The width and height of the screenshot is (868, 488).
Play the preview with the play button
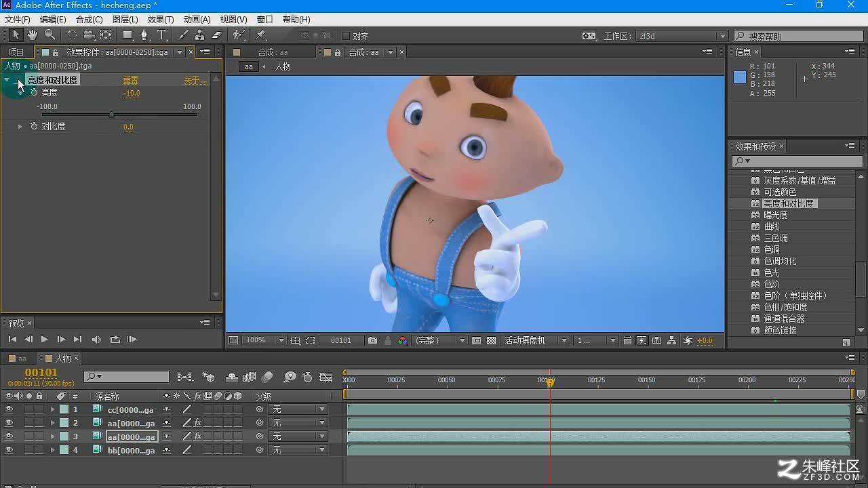click(44, 340)
